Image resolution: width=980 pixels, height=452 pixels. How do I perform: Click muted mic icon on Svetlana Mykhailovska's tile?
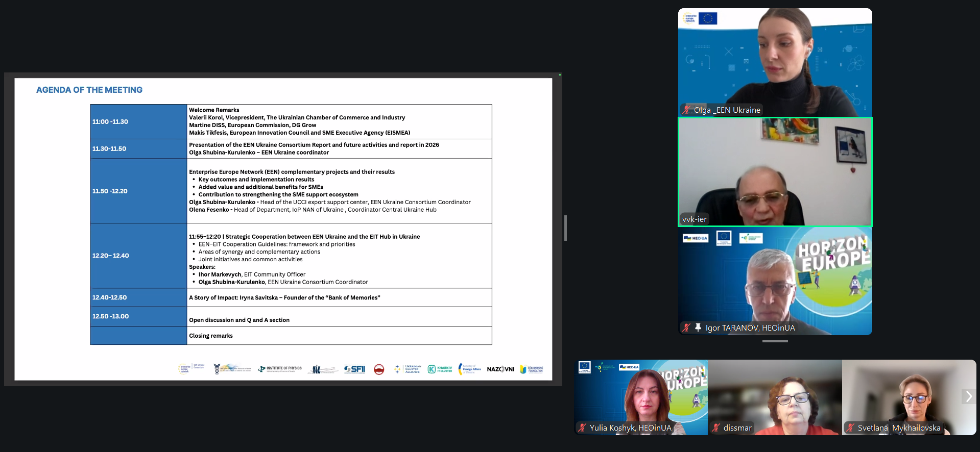850,428
